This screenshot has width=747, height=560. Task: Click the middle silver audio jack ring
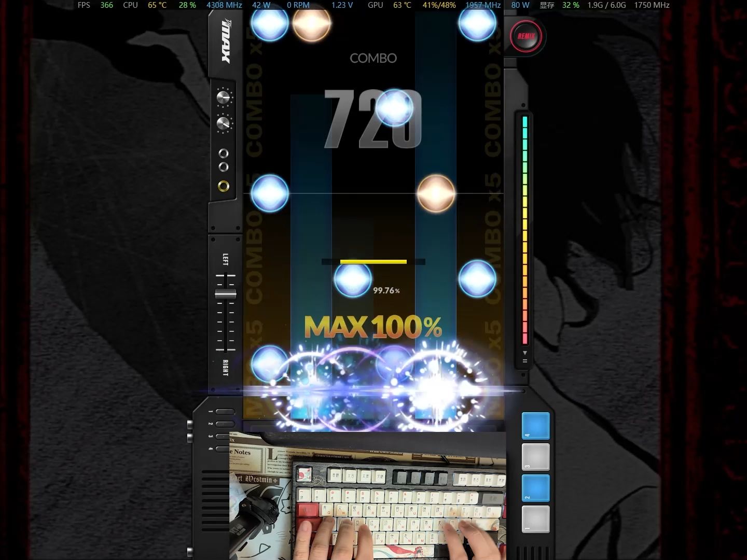224,167
